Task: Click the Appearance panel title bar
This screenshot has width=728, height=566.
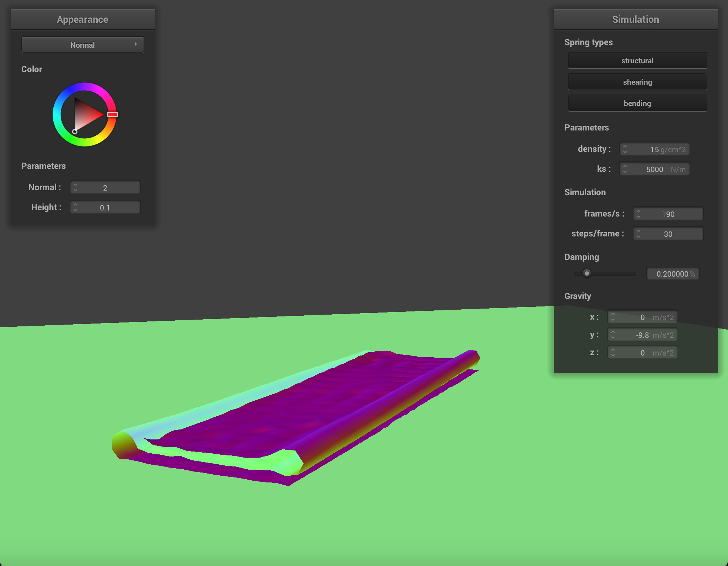Action: [x=82, y=20]
